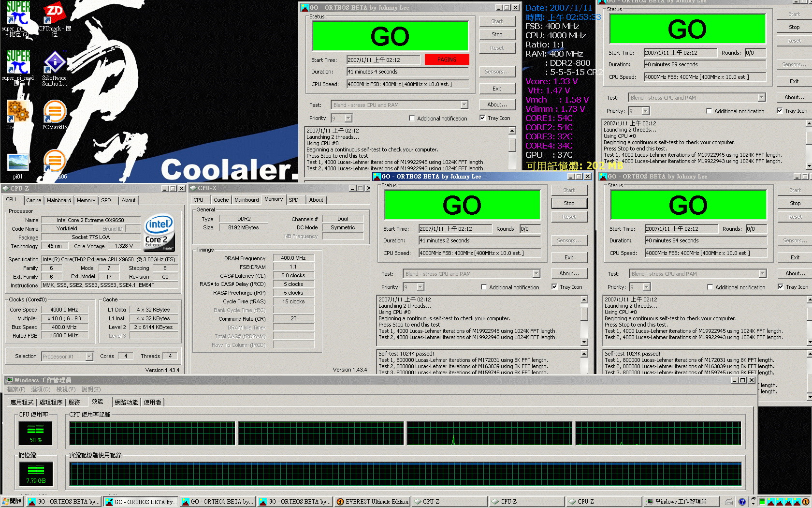Stop the 40 minutes 54 seconds ORTHOS test
The image size is (812, 508).
(795, 203)
